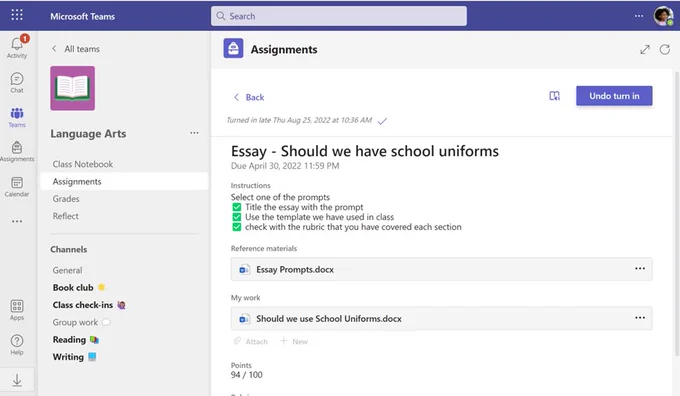680x396 pixels.
Task: Select Assignments in team menu
Action: (x=124, y=181)
